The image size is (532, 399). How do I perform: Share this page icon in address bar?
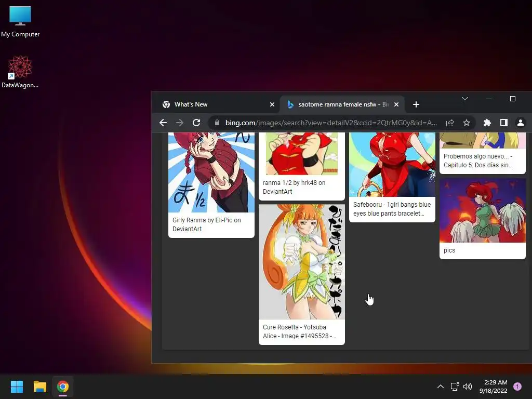450,123
